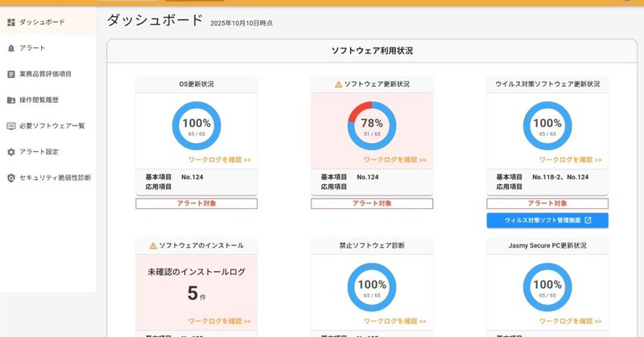
Task: Open the アラート menu item
Action: click(x=48, y=48)
